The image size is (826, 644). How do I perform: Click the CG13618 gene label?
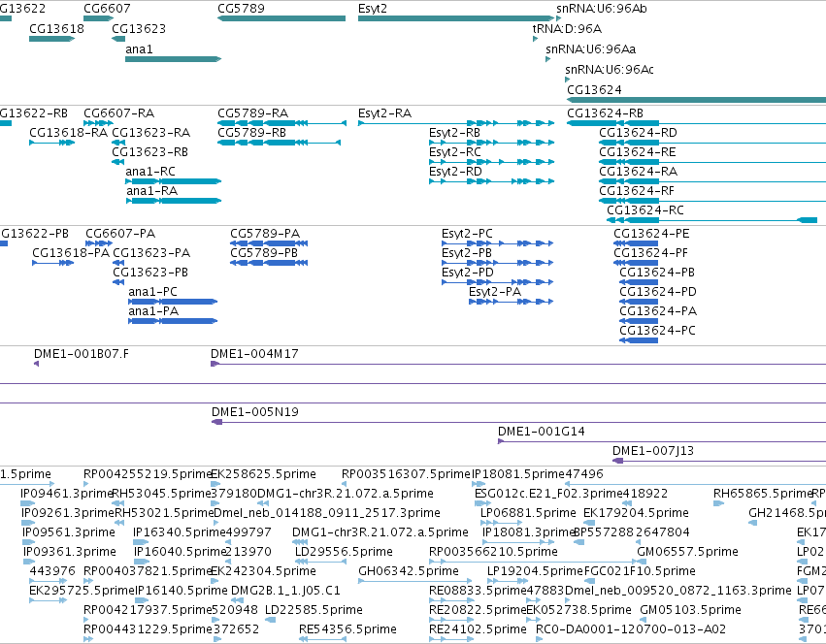coord(56,28)
